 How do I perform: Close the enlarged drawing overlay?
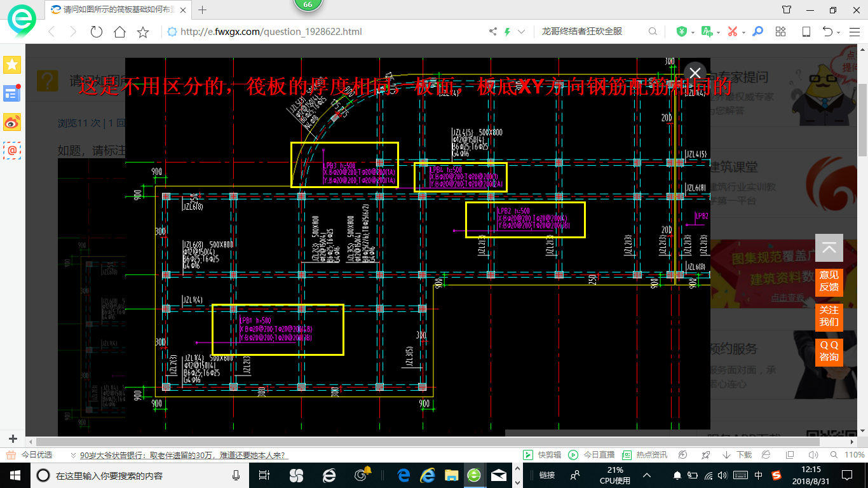[x=695, y=73]
